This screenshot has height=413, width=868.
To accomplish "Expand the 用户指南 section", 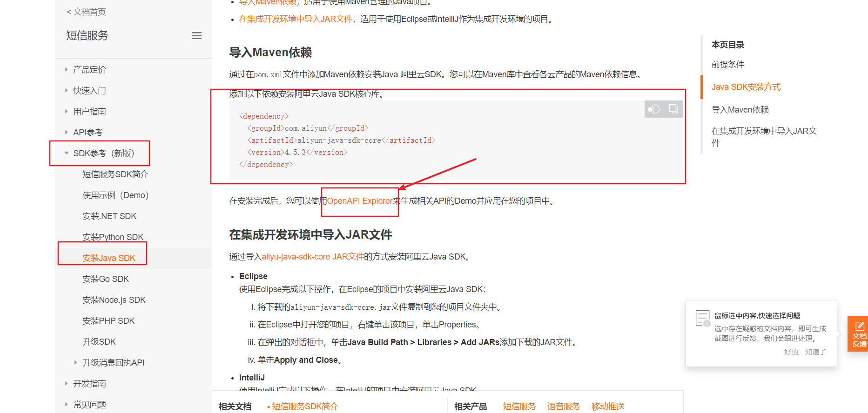I will click(89, 112).
